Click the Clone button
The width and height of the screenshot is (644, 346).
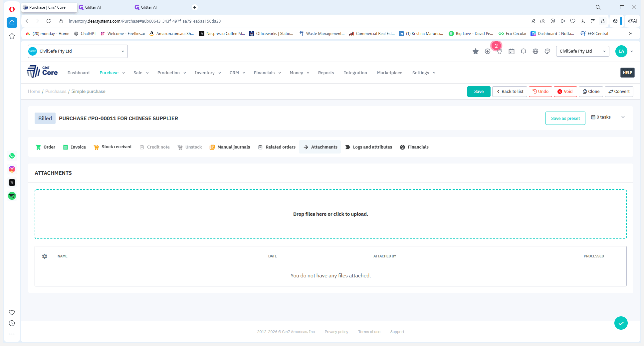tap(591, 92)
